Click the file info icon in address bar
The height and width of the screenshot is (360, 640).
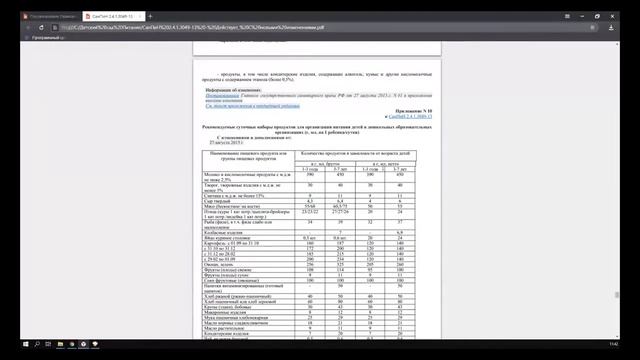(55, 27)
